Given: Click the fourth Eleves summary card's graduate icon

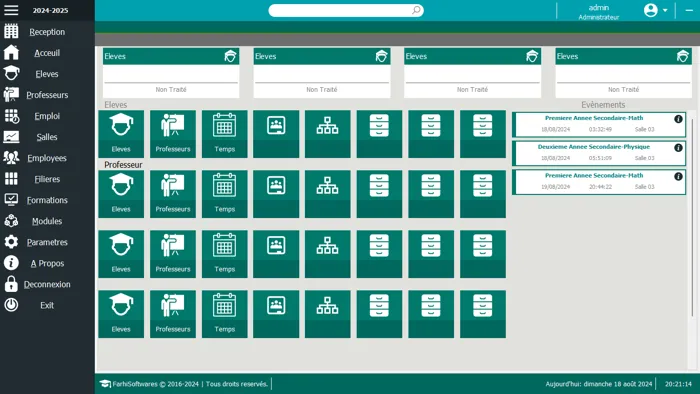Looking at the screenshot, I should pos(683,56).
